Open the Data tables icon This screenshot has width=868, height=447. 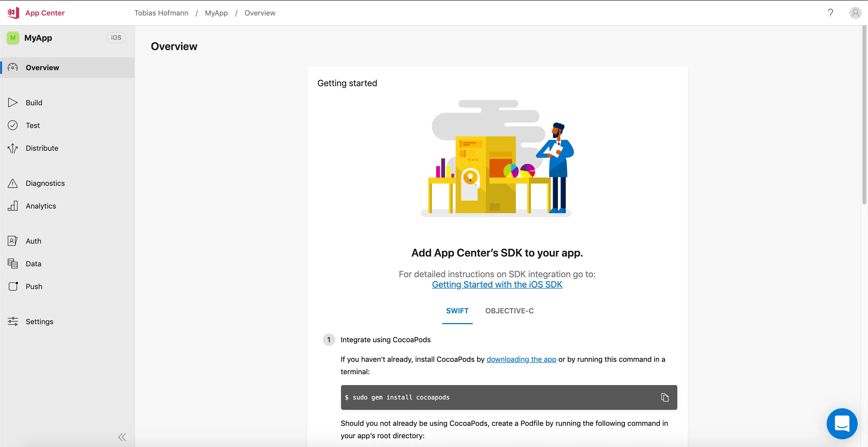click(13, 264)
